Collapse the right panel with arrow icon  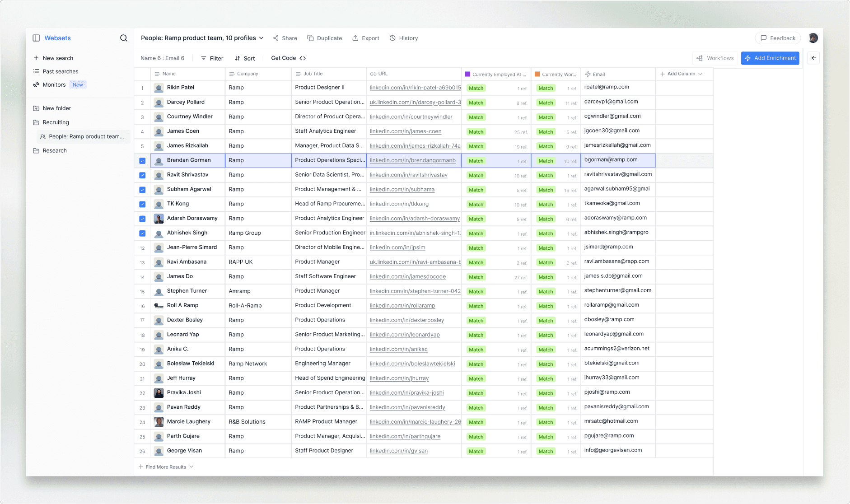(x=813, y=58)
